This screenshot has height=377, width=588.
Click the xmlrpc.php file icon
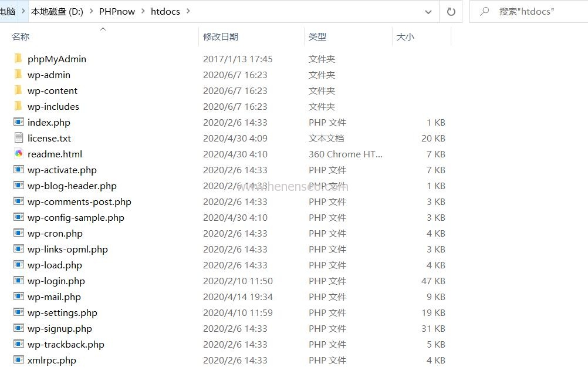pos(19,360)
